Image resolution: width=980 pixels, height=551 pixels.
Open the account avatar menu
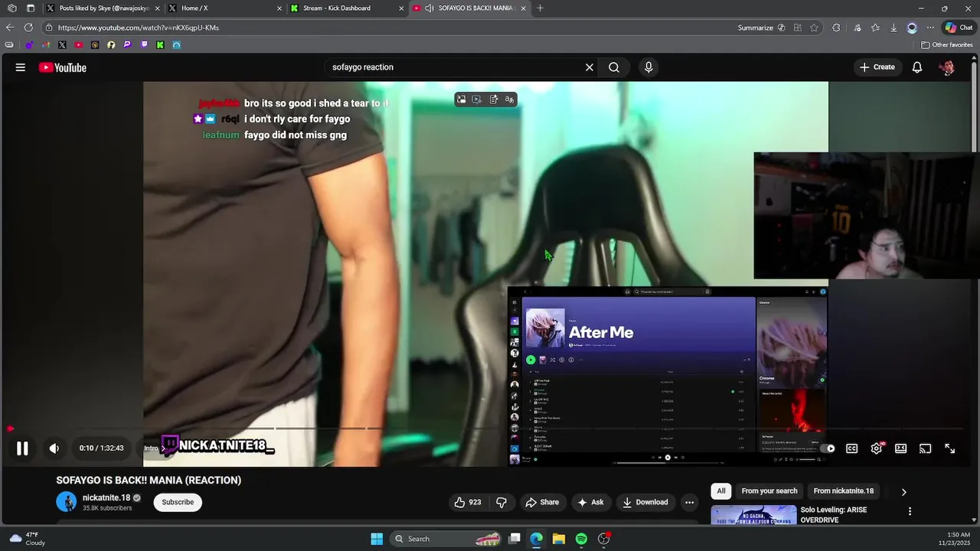click(x=947, y=67)
